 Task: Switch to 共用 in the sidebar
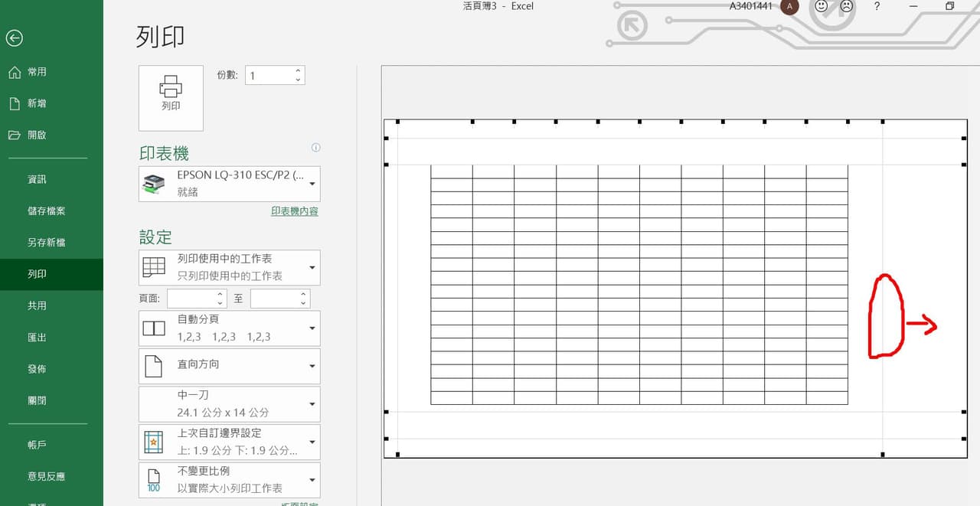[36, 305]
